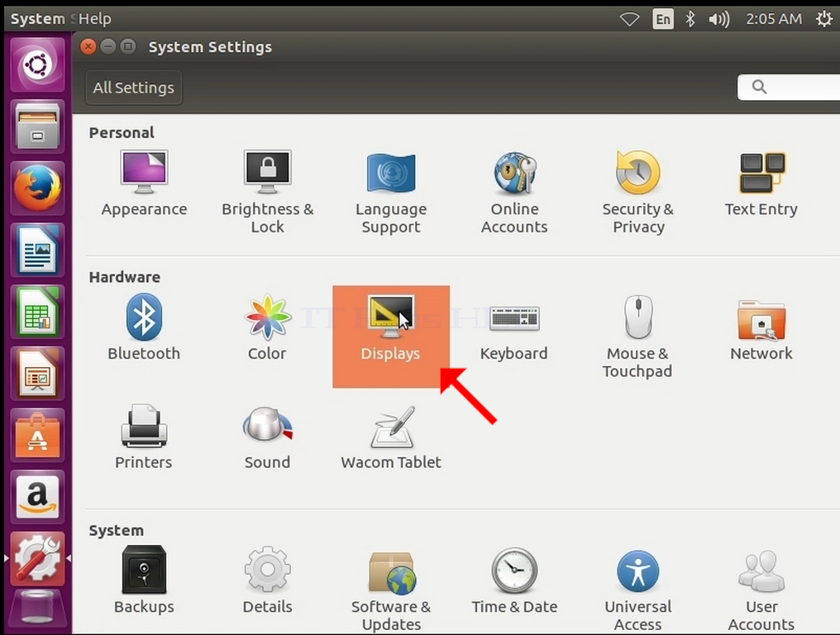The width and height of the screenshot is (840, 635).
Task: Click the settings search field
Action: click(789, 87)
